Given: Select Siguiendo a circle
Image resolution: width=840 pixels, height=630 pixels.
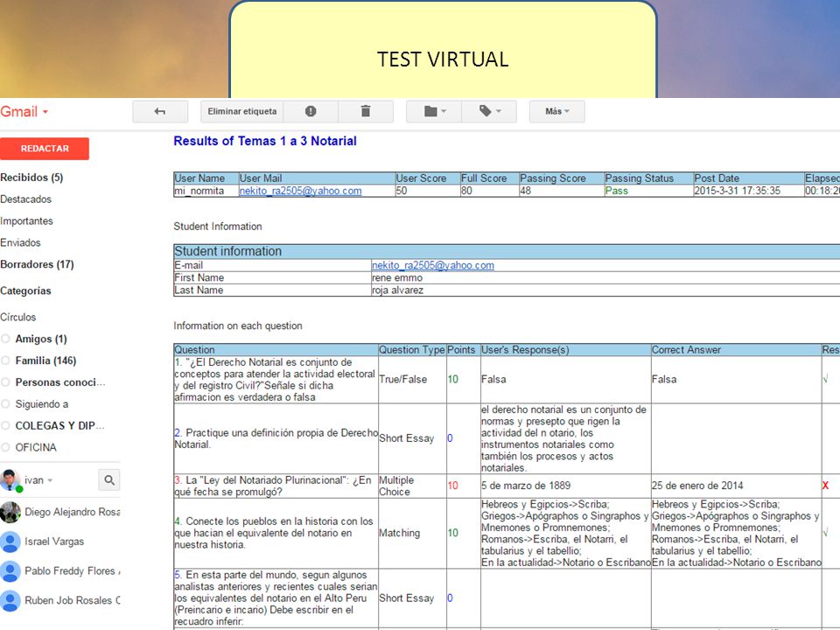Looking at the screenshot, I should [x=42, y=404].
